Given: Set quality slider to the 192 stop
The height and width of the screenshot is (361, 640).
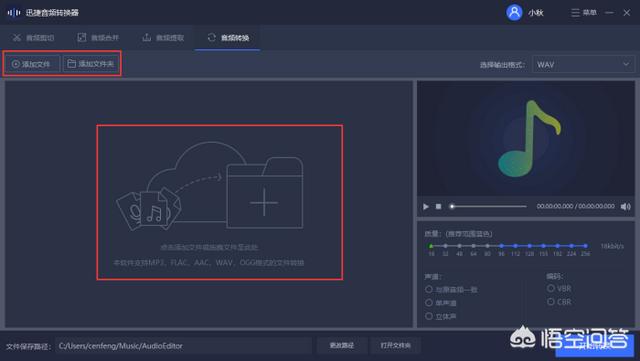Looking at the screenshot, I should tap(558, 246).
